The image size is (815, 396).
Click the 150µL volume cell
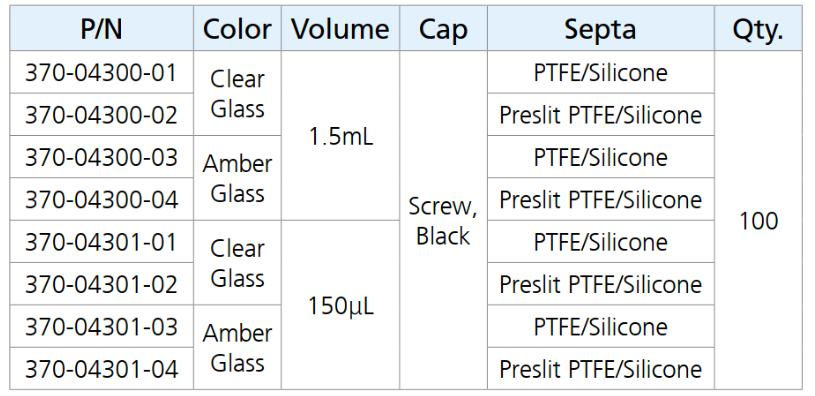point(340,305)
